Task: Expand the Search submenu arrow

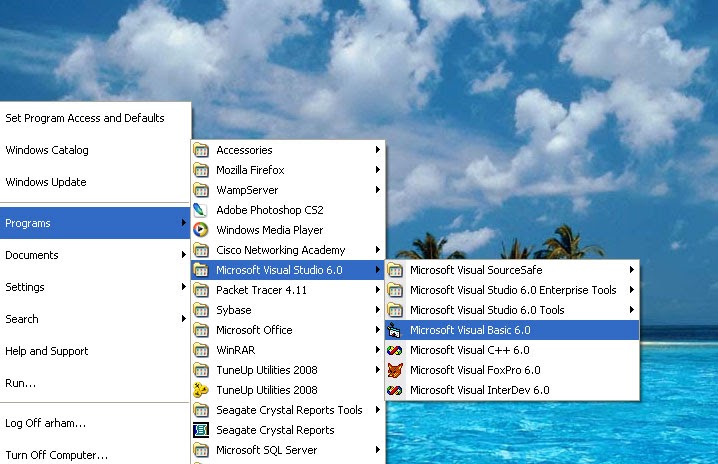Action: click(x=184, y=318)
